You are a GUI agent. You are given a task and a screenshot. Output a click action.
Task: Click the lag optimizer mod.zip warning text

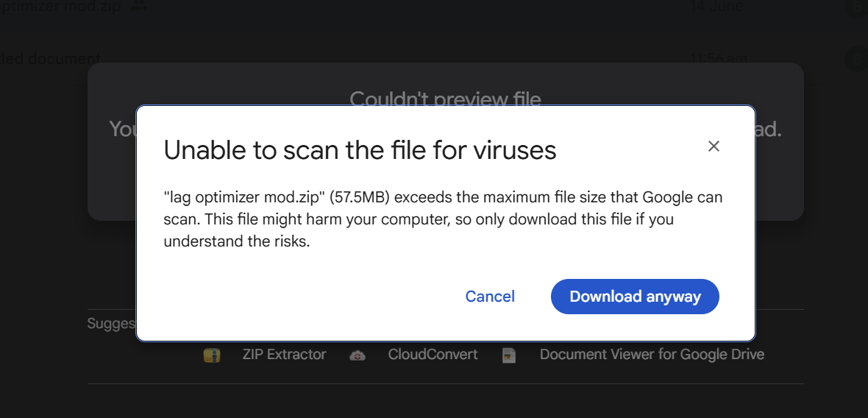point(443,220)
